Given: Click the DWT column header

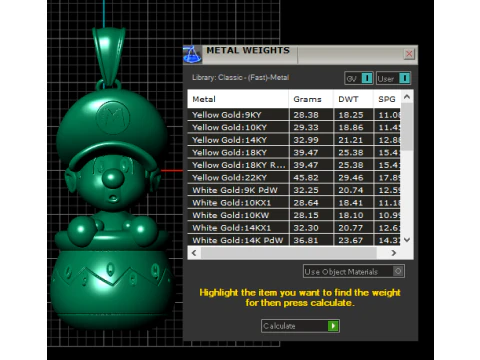Looking at the screenshot, I should coord(353,99).
